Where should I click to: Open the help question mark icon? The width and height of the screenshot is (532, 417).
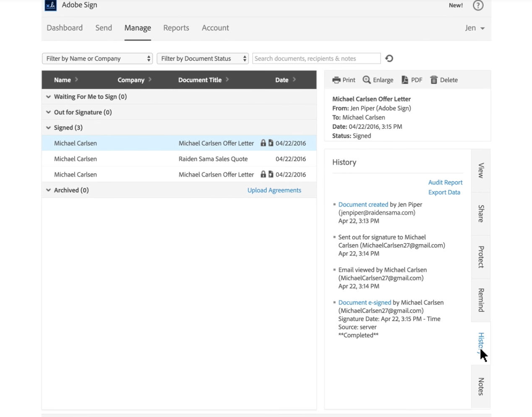(478, 5)
